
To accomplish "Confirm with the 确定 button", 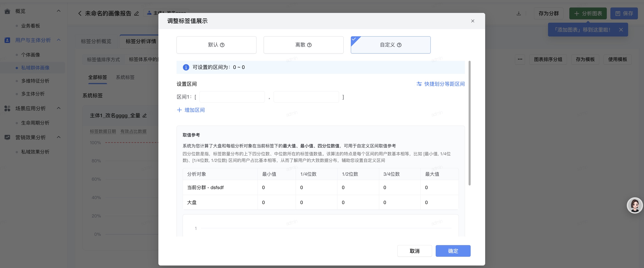I will coord(453,251).
